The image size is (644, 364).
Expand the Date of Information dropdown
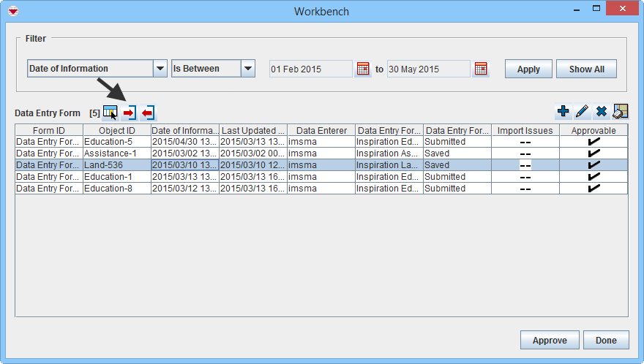coord(160,69)
